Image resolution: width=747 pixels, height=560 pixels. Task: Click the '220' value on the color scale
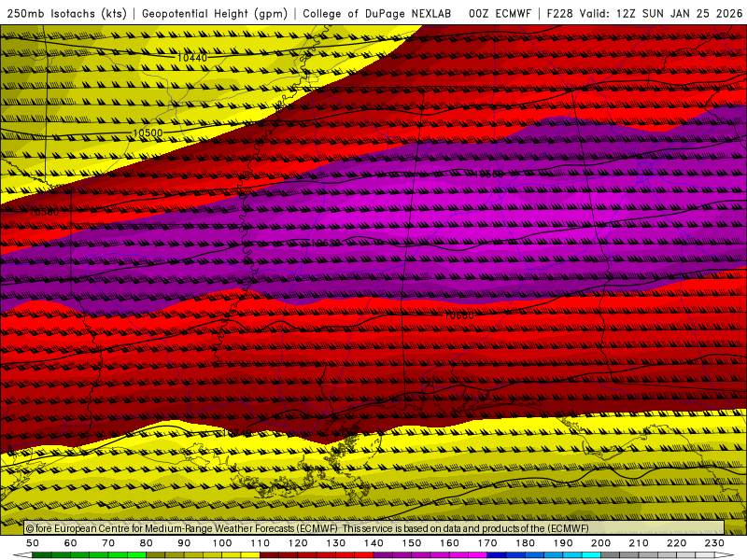coord(676,543)
